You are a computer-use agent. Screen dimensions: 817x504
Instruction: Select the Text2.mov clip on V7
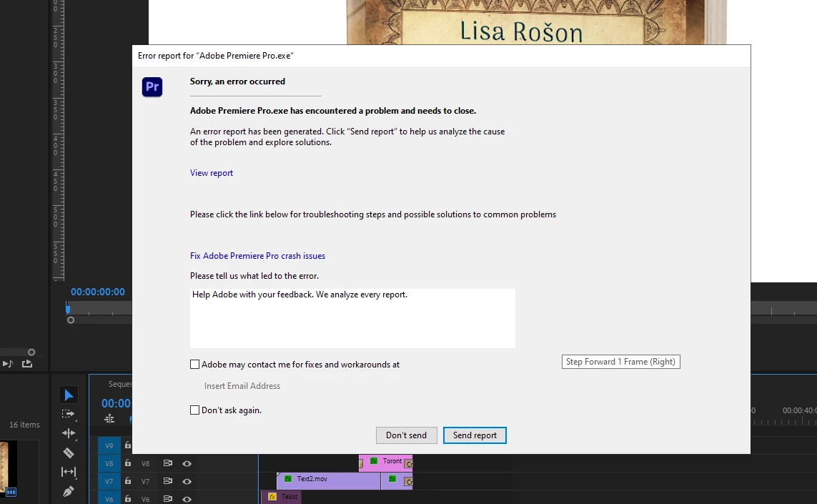click(x=329, y=480)
